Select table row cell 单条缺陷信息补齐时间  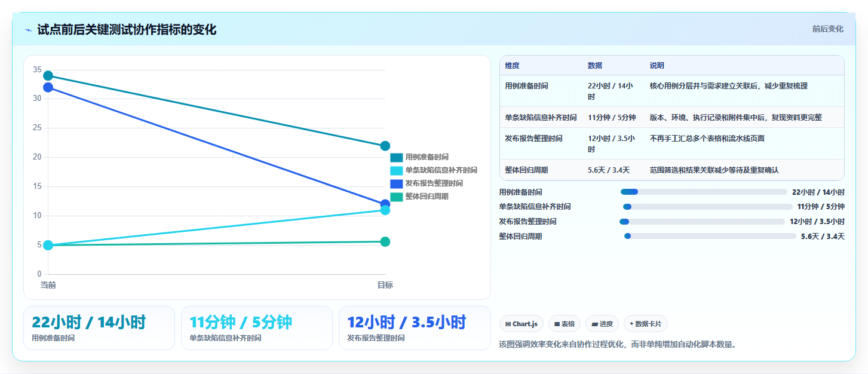click(541, 118)
